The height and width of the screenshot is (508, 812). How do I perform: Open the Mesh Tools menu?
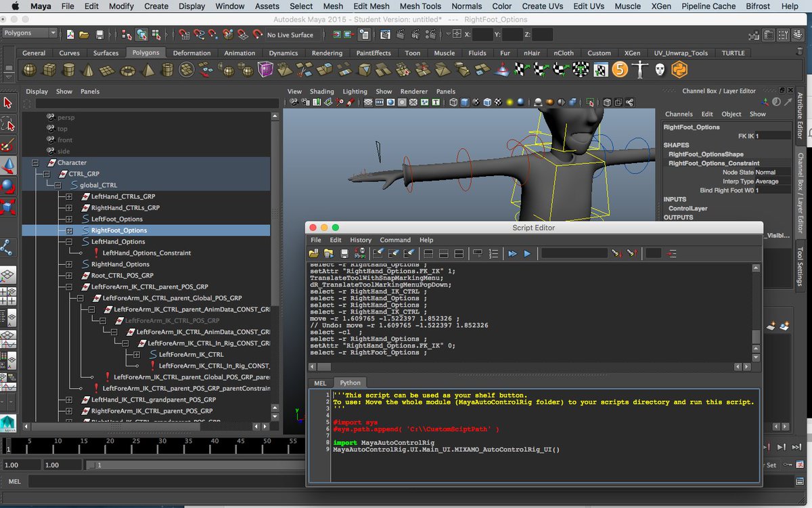(x=420, y=6)
